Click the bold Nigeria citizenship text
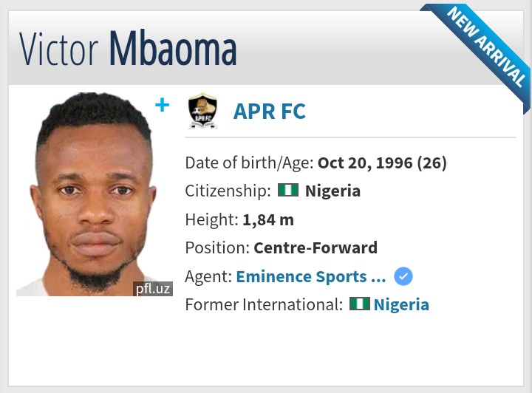The image size is (532, 393). 332,191
